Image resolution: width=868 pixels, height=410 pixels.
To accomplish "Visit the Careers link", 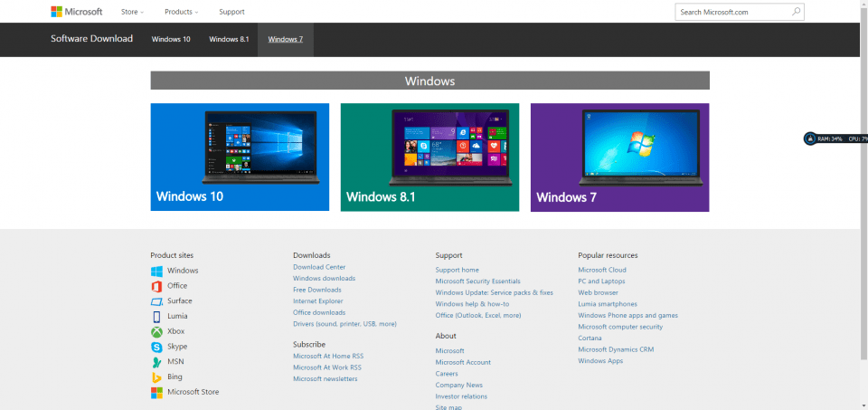I will (446, 374).
